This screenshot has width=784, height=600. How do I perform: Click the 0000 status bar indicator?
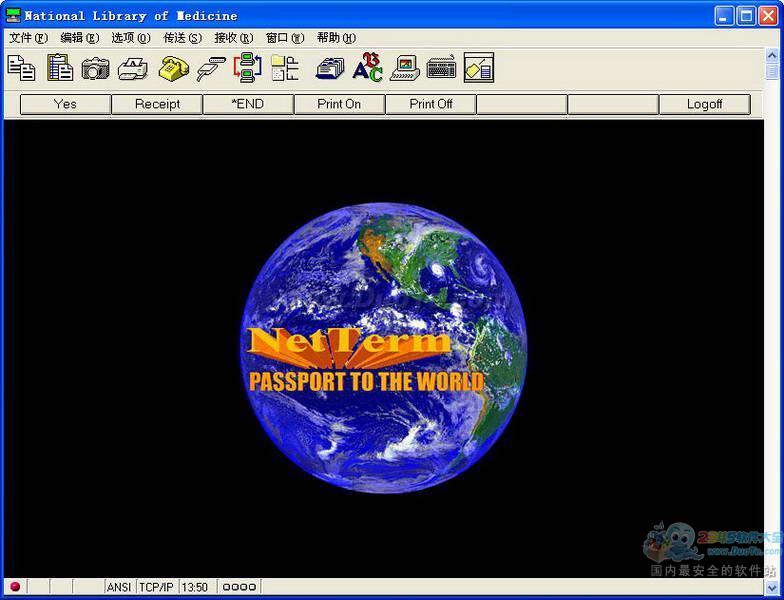tap(240, 587)
